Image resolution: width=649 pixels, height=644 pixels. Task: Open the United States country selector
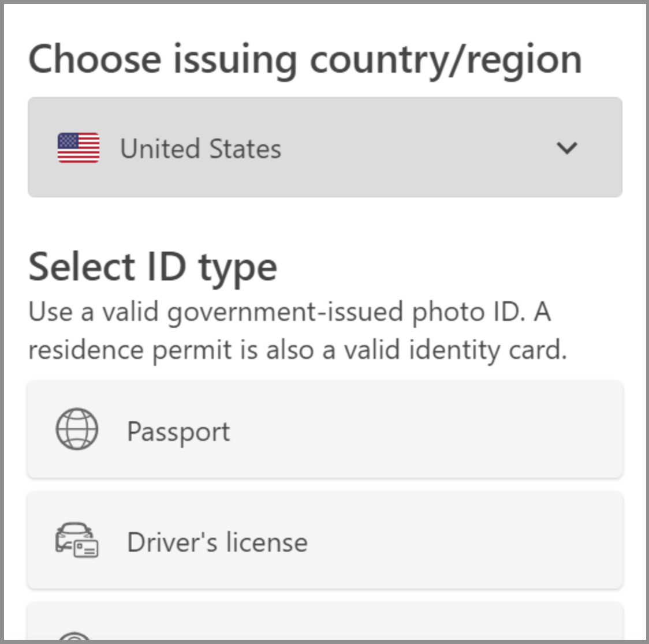click(x=324, y=147)
